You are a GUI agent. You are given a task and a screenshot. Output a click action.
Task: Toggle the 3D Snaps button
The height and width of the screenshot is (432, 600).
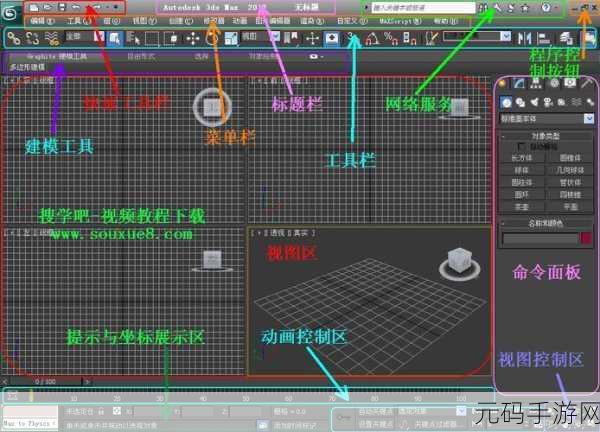pos(352,38)
